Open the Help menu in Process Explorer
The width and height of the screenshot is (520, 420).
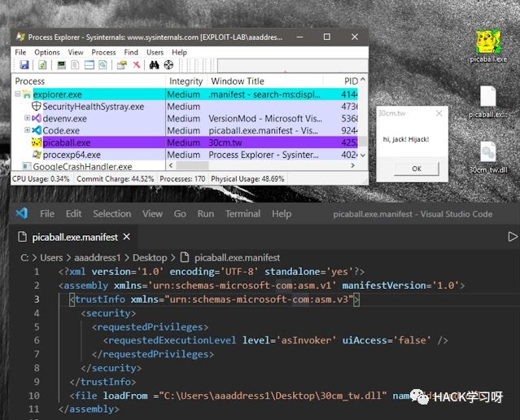(x=179, y=52)
